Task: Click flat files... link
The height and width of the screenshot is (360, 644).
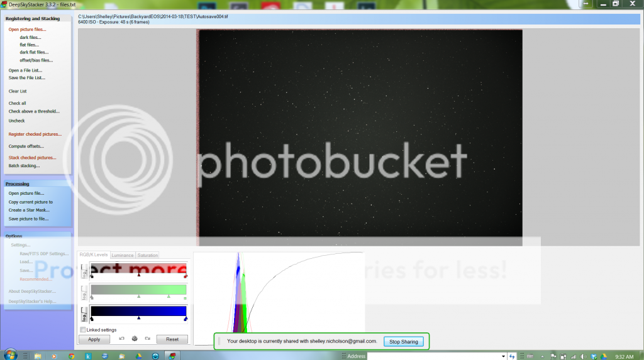Action: point(29,45)
